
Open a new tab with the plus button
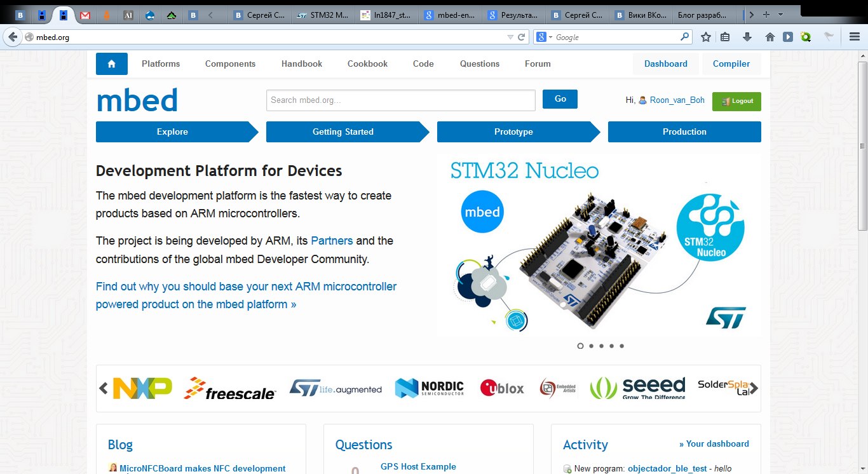(x=766, y=15)
